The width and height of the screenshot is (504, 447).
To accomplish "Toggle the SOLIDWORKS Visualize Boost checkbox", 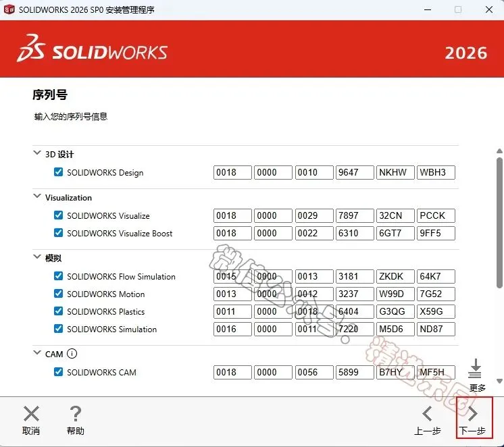I will (x=59, y=233).
